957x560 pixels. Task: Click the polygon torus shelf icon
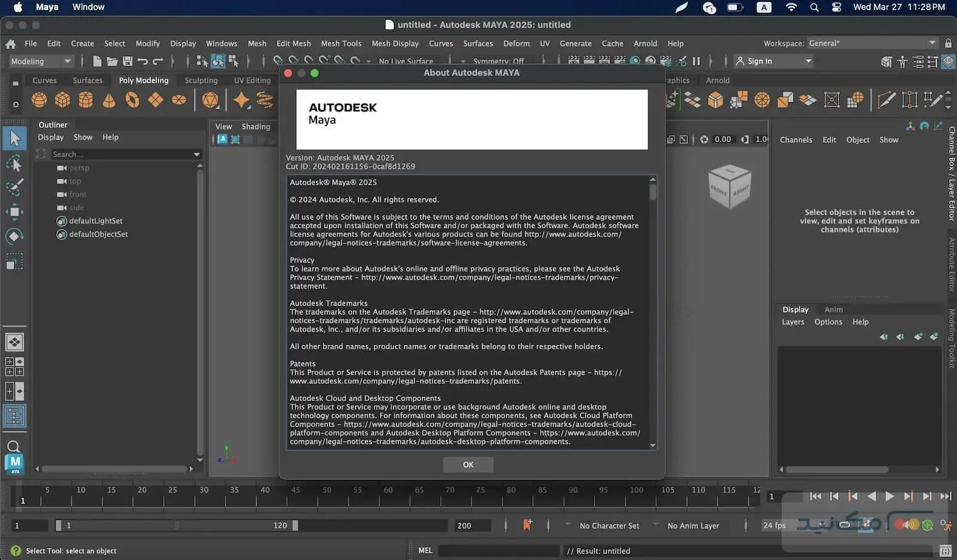click(x=132, y=100)
